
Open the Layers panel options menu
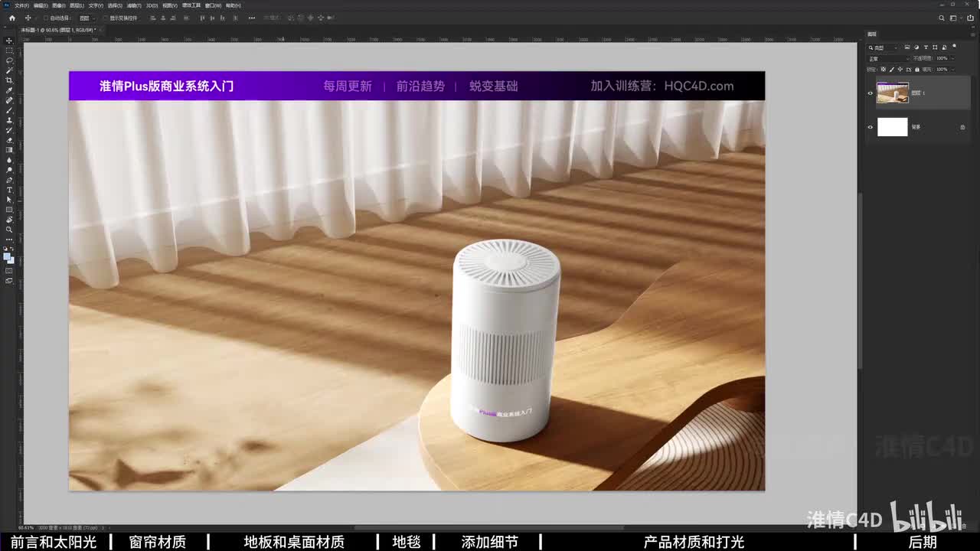tap(972, 34)
